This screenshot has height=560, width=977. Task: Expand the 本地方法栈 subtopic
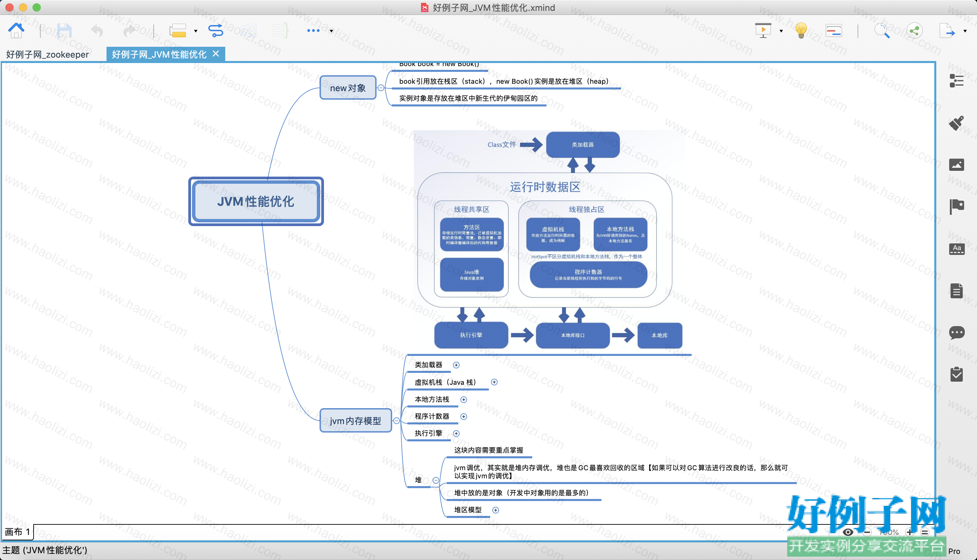click(464, 400)
